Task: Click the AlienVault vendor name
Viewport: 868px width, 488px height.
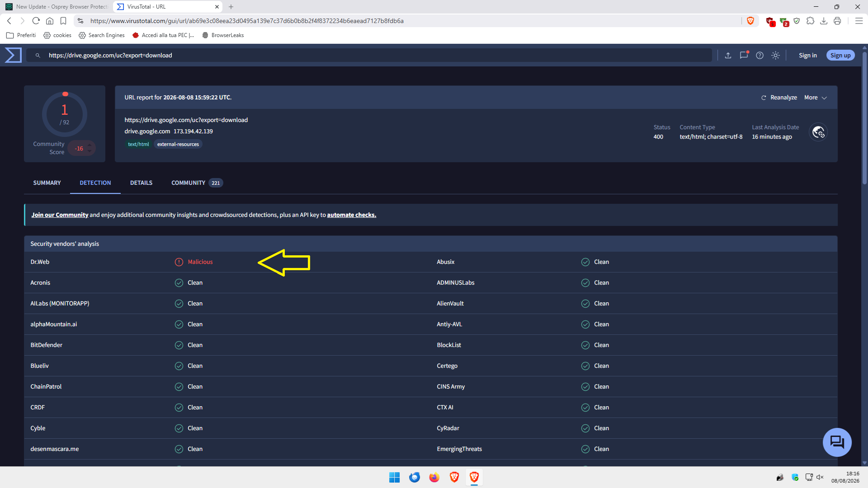Action: click(x=450, y=304)
